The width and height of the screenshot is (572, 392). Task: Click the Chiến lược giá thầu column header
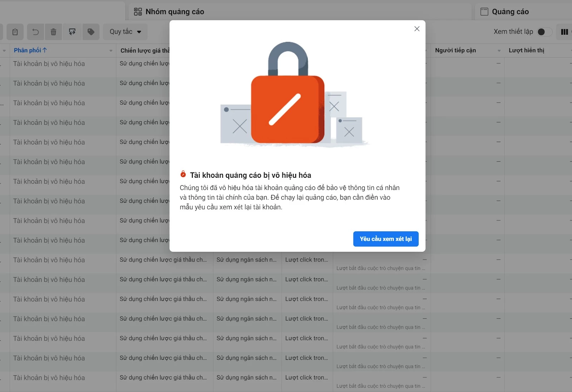coord(145,50)
